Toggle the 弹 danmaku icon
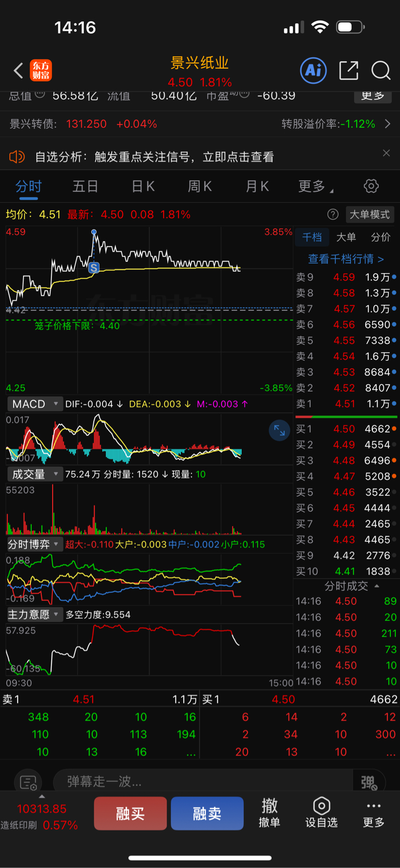The height and width of the screenshot is (868, 400). tap(369, 782)
